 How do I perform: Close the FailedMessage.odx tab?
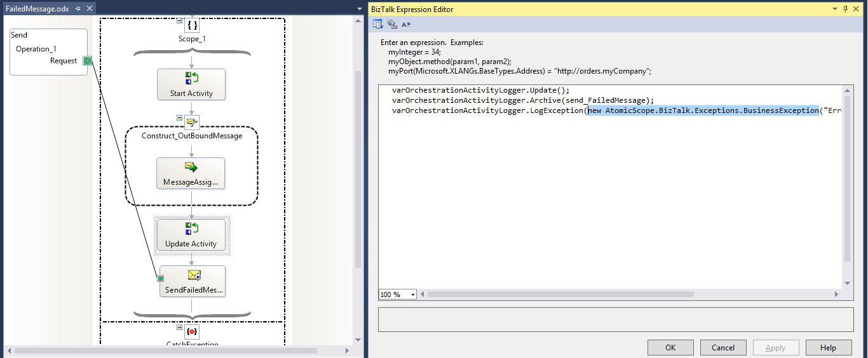89,9
